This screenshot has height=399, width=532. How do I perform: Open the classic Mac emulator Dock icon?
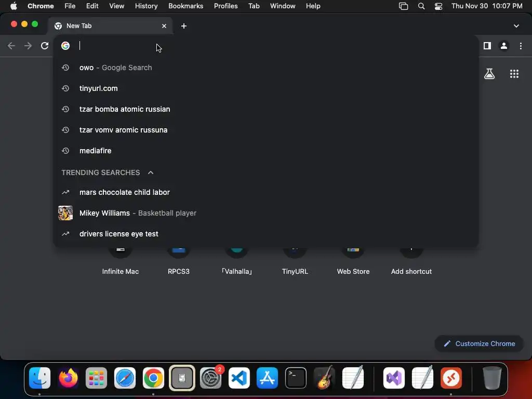coord(182,378)
